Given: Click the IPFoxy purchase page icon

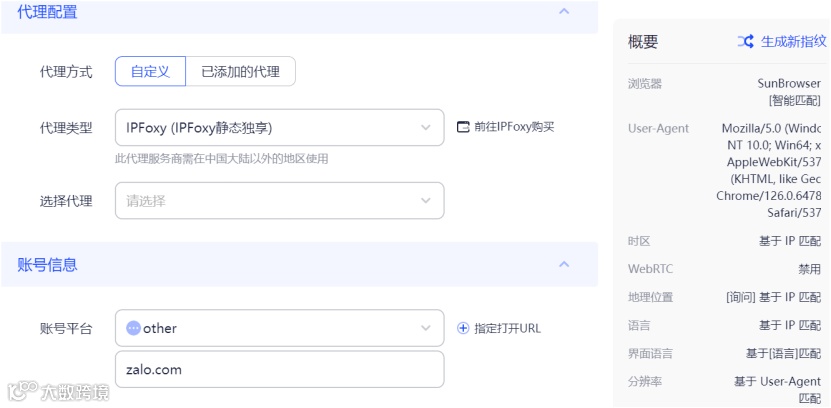Looking at the screenshot, I should tap(462, 127).
